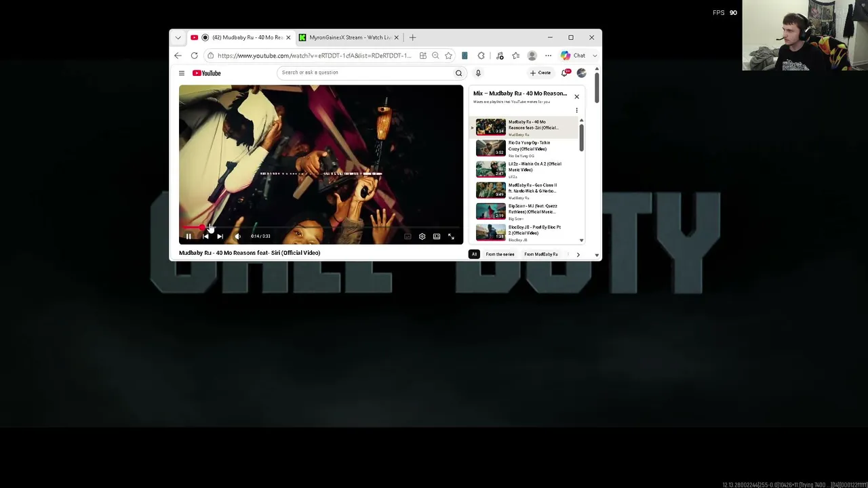Screen dimensions: 868x488
Task: Switch to the Mudbaby Ru YouTube browser tab
Action: pyautogui.click(x=240, y=37)
